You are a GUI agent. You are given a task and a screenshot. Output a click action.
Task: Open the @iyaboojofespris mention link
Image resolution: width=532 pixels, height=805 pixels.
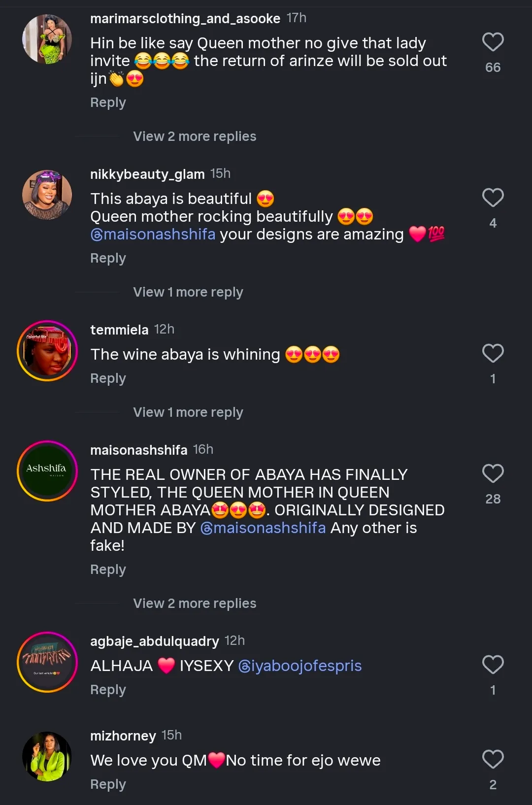tap(300, 666)
